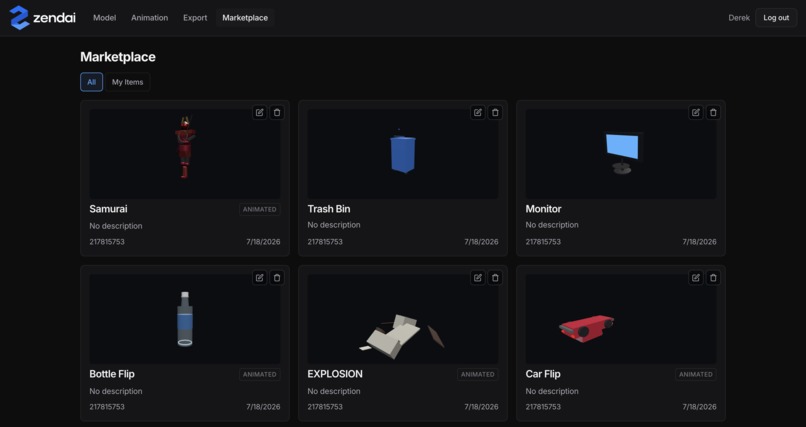The image size is (806, 427).
Task: Show All marketplace items filter
Action: click(91, 82)
